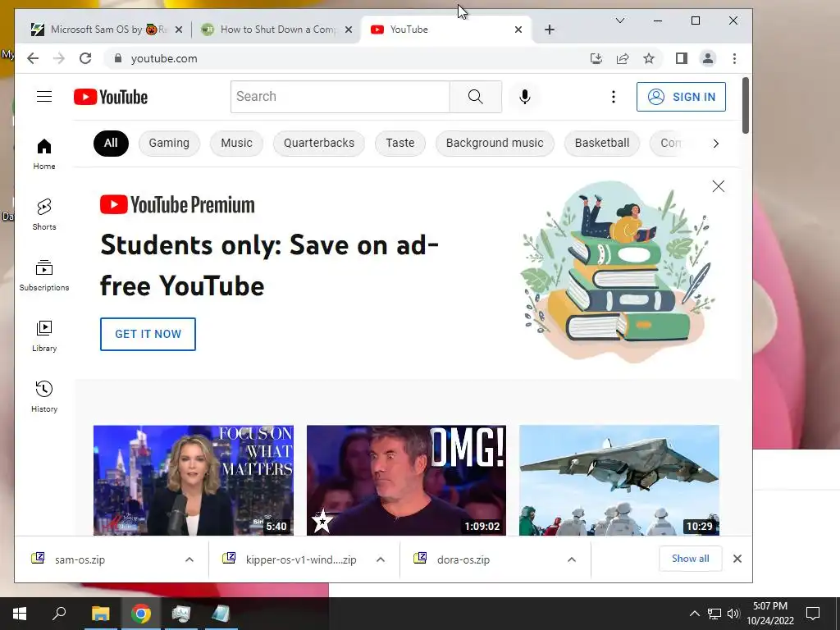This screenshot has height=630, width=840.
Task: Open Chrome profile avatar
Action: tap(708, 58)
